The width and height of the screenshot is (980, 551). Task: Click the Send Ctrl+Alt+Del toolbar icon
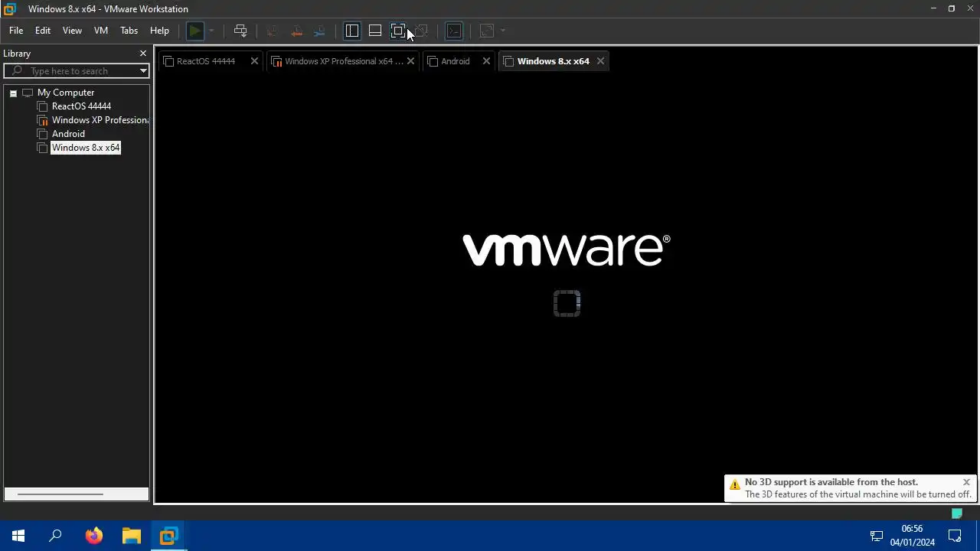240,31
